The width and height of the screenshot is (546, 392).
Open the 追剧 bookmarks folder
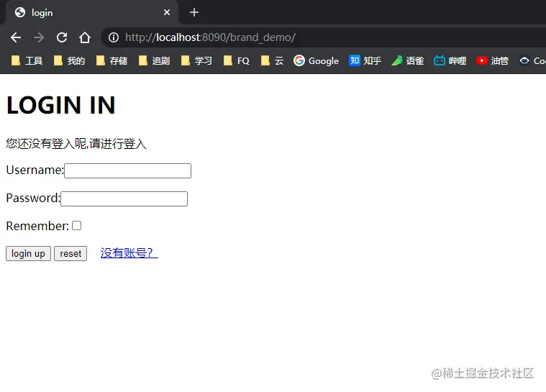coord(154,61)
